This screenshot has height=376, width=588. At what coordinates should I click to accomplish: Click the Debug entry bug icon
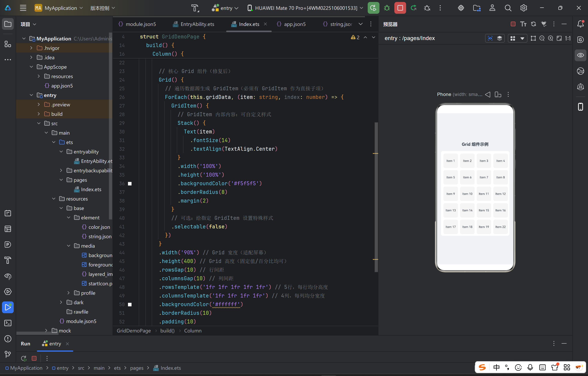[387, 8]
